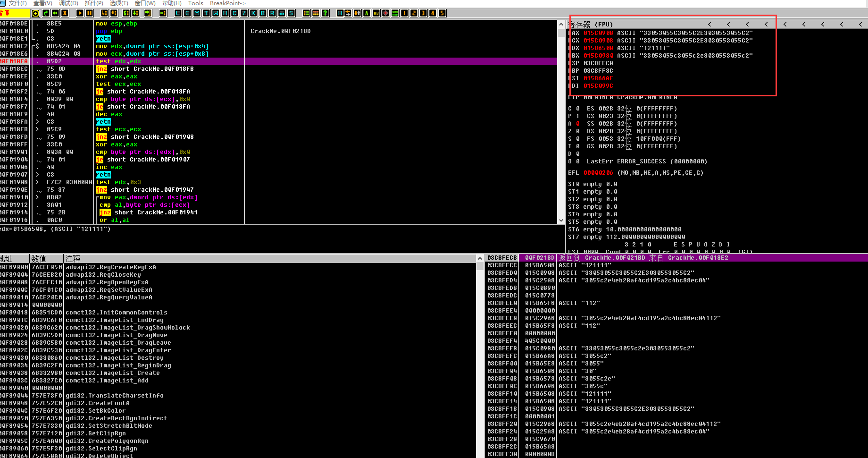Click the plugin HB hardware breakpoint icon
The height and width of the screenshot is (458, 868).
pyautogui.click(x=376, y=13)
